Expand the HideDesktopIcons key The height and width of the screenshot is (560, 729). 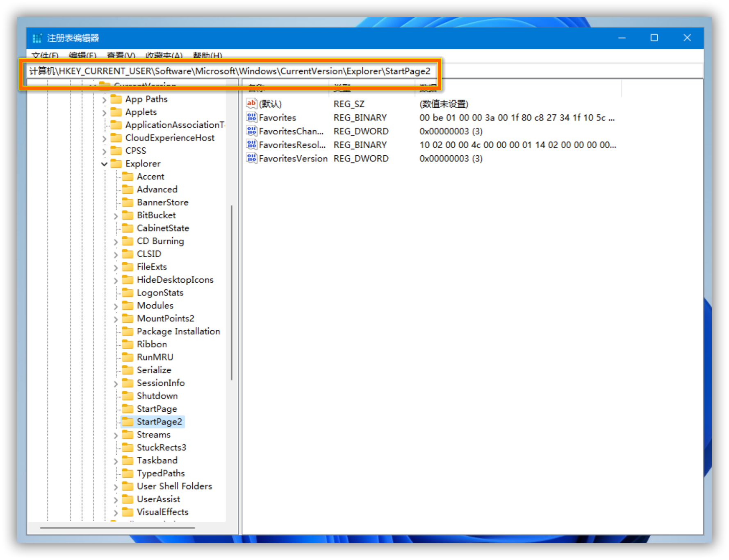[x=116, y=280]
